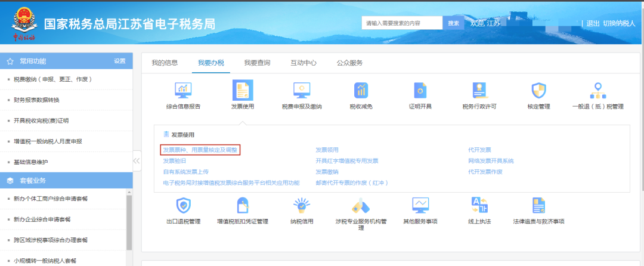Open the 发票缴销 link
This screenshot has width=644, height=266.
tap(327, 172)
